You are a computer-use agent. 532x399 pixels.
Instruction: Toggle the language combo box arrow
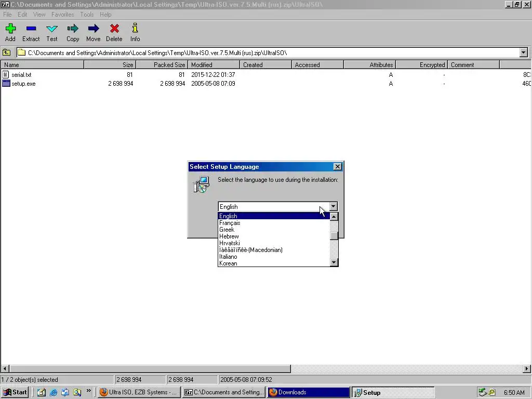point(333,206)
